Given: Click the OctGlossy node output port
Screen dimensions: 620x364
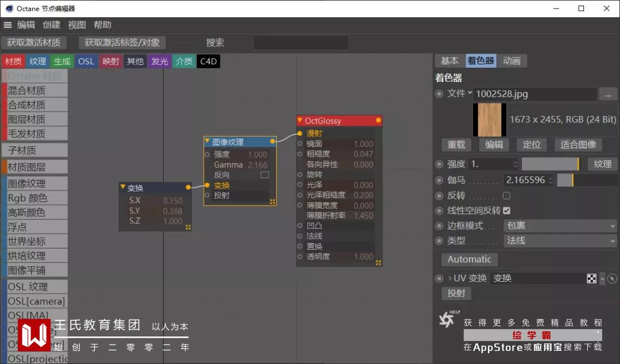Looking at the screenshot, I should (378, 120).
